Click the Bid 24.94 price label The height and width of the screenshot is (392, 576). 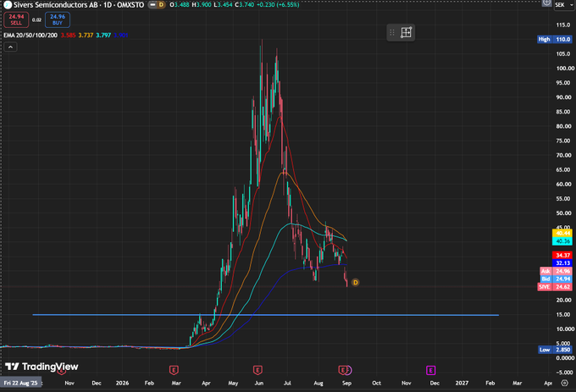[556, 279]
